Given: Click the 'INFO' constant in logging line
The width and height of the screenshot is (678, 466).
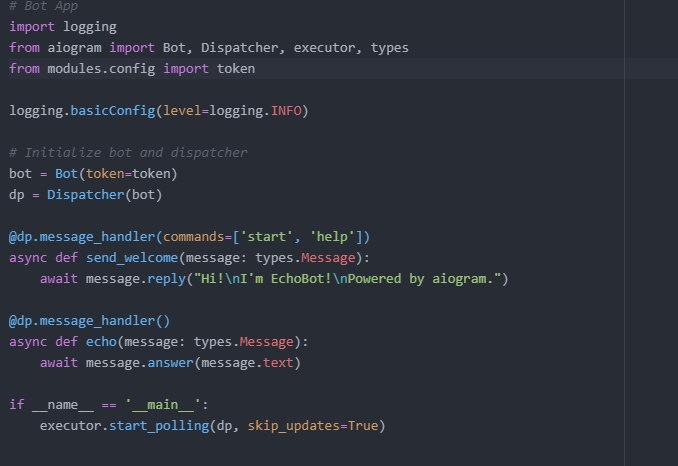Looking at the screenshot, I should (x=286, y=111).
